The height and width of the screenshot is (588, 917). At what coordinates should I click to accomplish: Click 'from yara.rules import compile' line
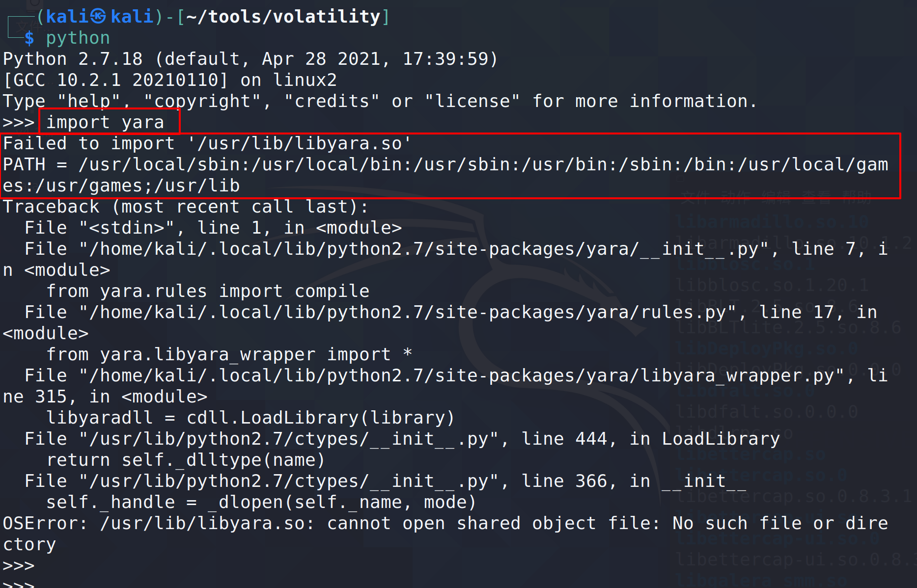[208, 291]
